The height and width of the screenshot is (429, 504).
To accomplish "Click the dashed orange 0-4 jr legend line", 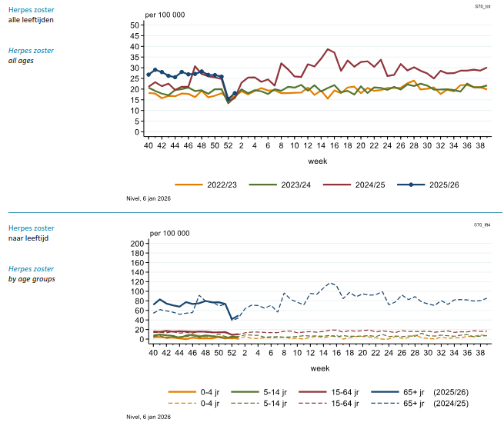I will coord(182,403).
